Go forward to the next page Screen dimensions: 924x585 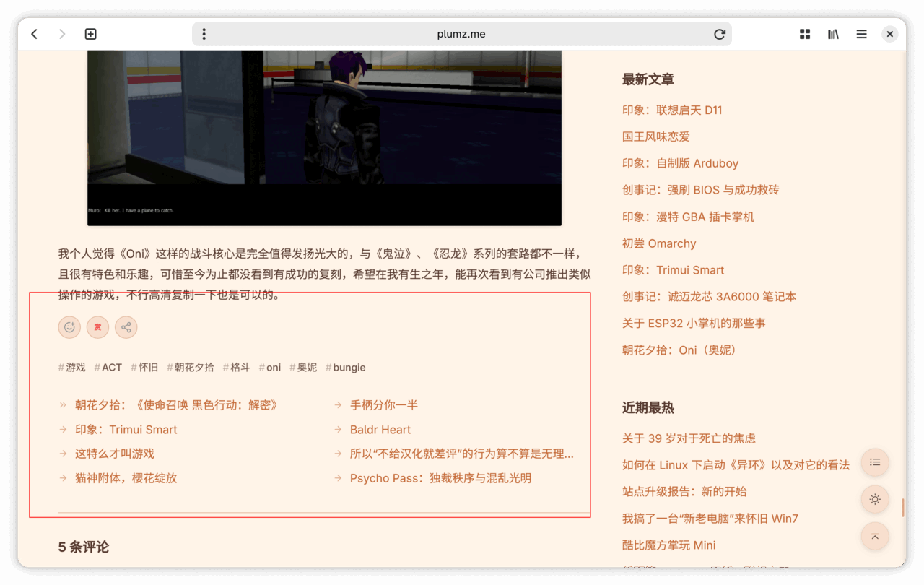coord(62,34)
